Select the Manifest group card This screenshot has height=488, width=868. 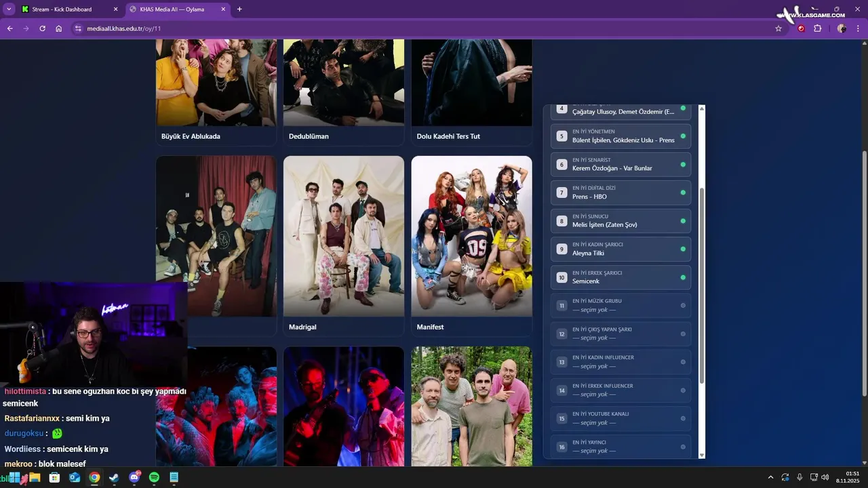(471, 246)
